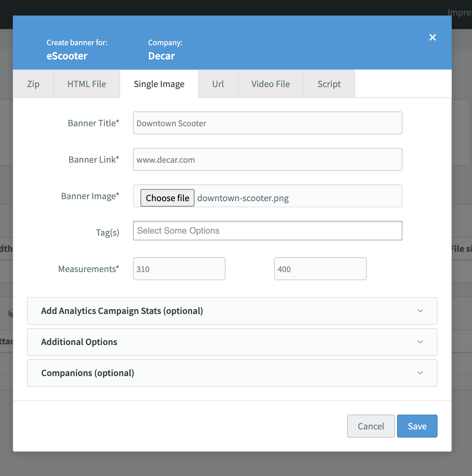Save the new banner

coord(417,426)
